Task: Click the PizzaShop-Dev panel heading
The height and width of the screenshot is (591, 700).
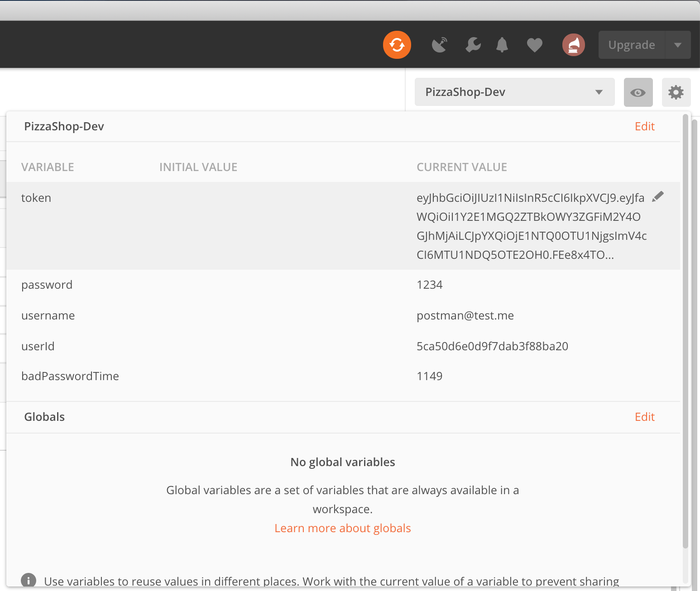Action: [x=64, y=126]
